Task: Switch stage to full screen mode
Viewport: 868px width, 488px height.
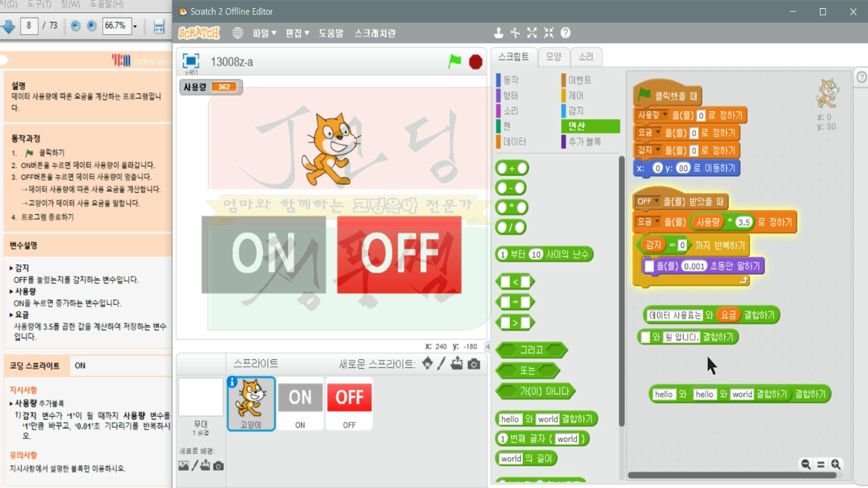Action: (191, 60)
